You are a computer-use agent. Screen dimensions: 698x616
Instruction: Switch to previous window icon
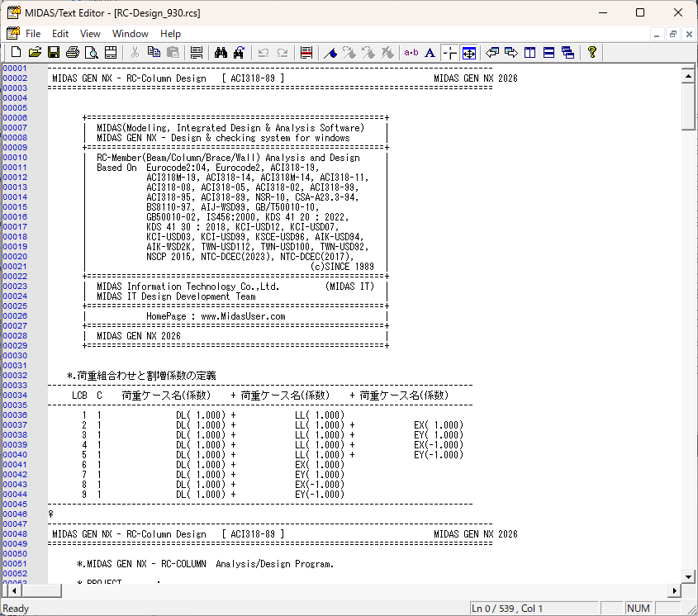coord(492,53)
